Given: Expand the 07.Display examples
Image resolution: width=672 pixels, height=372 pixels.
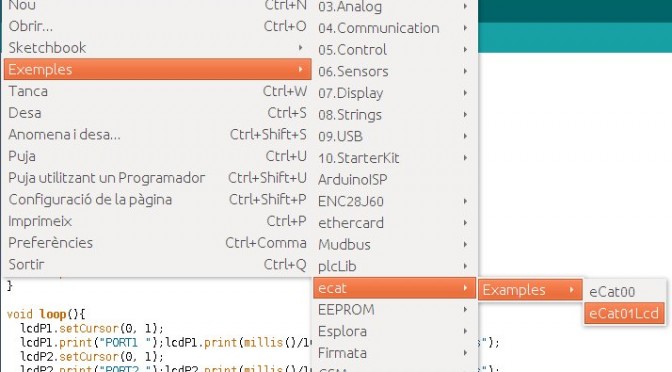Looking at the screenshot, I should click(394, 93).
